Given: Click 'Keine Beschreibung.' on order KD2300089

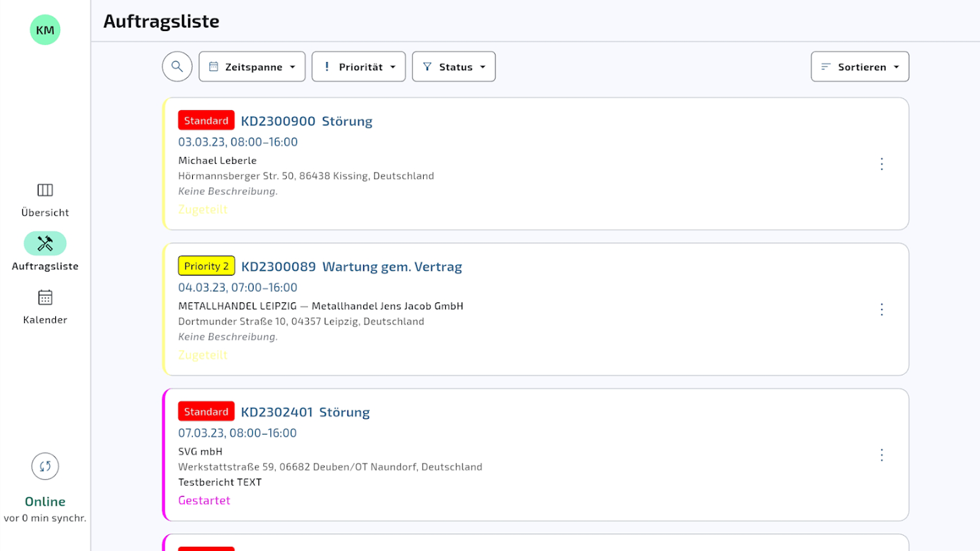Looking at the screenshot, I should (228, 337).
